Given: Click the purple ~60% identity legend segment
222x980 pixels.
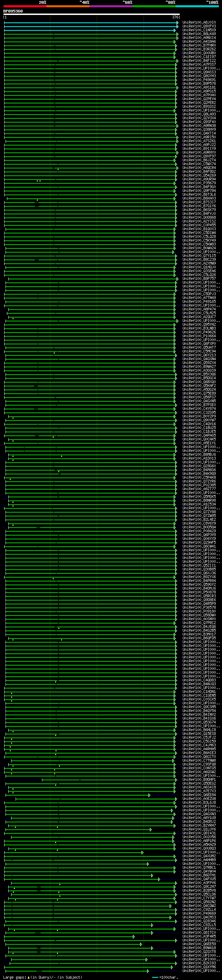Looking at the screenshot, I should pyautogui.click(x=111, y=6).
